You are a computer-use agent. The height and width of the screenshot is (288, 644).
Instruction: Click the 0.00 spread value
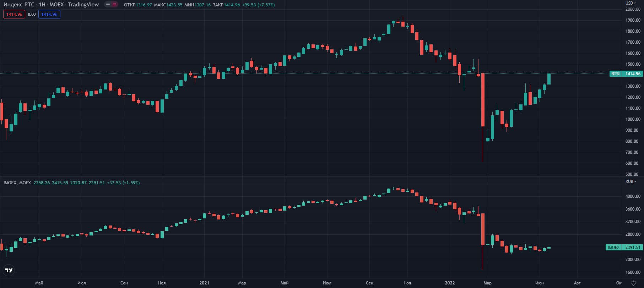pos(32,15)
